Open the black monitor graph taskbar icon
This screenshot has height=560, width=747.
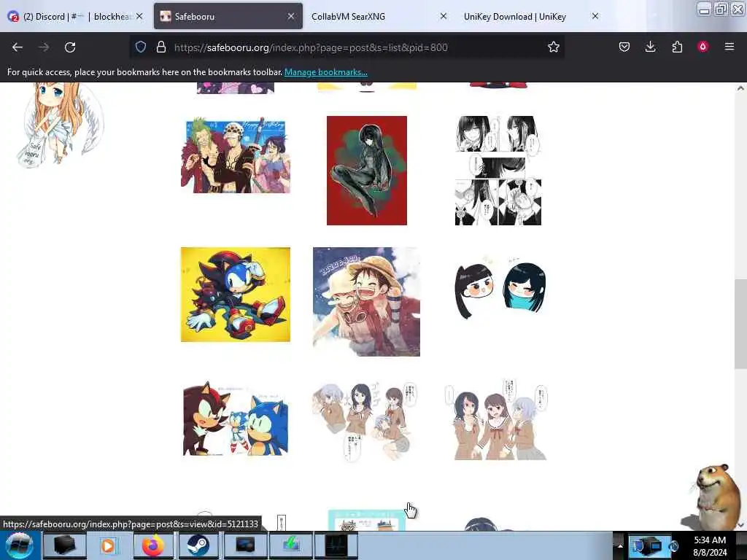(336, 545)
